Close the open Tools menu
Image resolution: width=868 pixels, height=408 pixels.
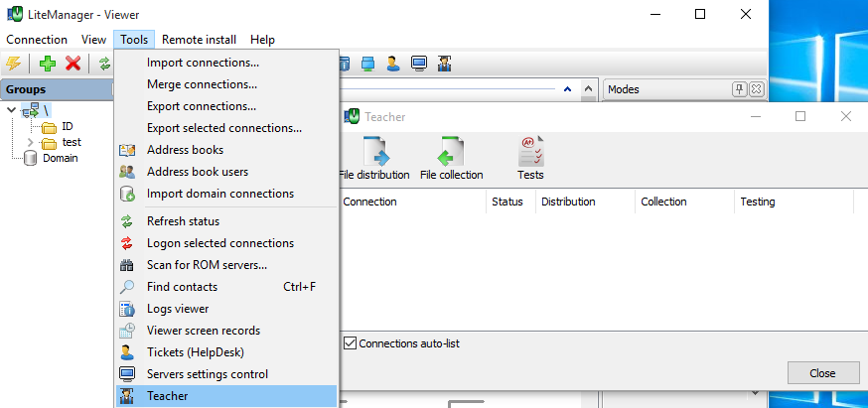[x=134, y=40]
